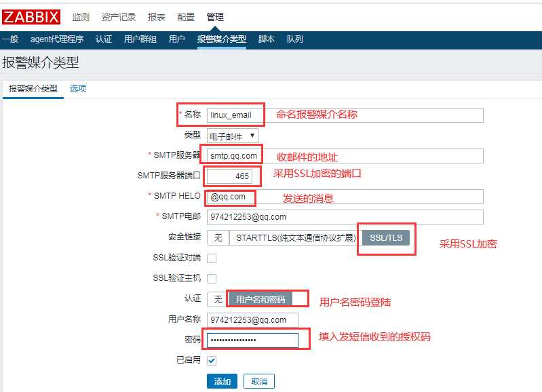The width and height of the screenshot is (542, 392).
Task: Select 用户名和密码 authentication option
Action: tap(260, 299)
